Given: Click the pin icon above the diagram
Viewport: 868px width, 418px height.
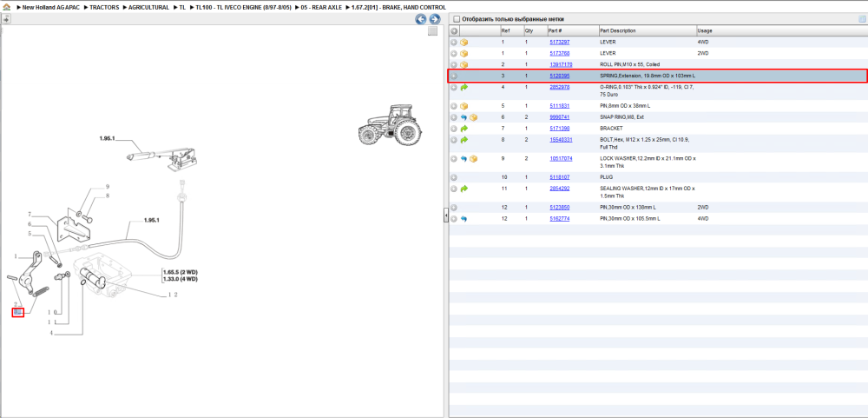Looking at the screenshot, I should [6, 19].
